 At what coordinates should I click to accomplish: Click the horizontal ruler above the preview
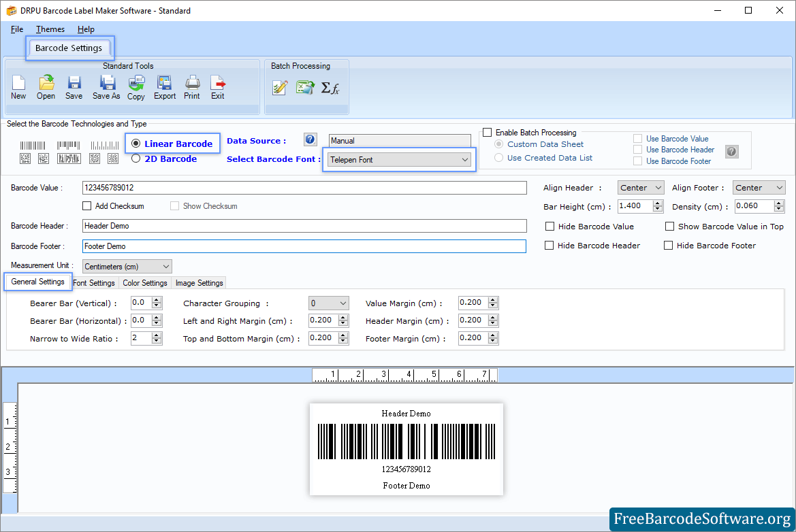(x=404, y=376)
